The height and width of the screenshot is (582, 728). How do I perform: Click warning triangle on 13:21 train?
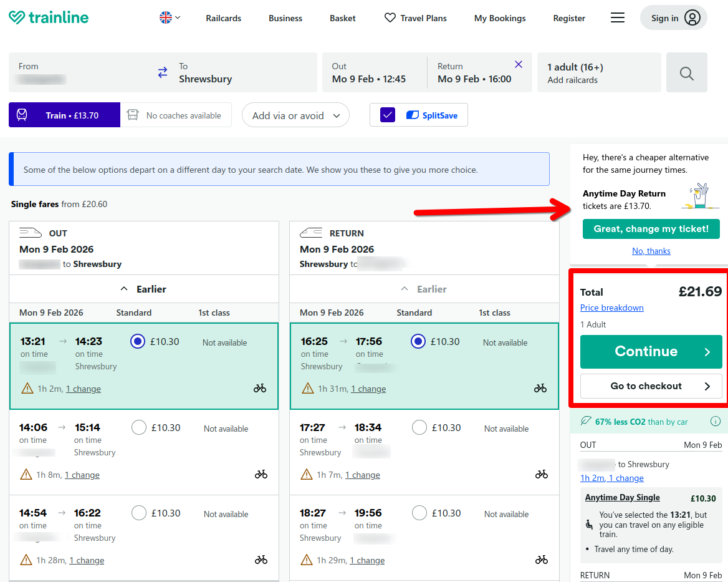coord(27,388)
